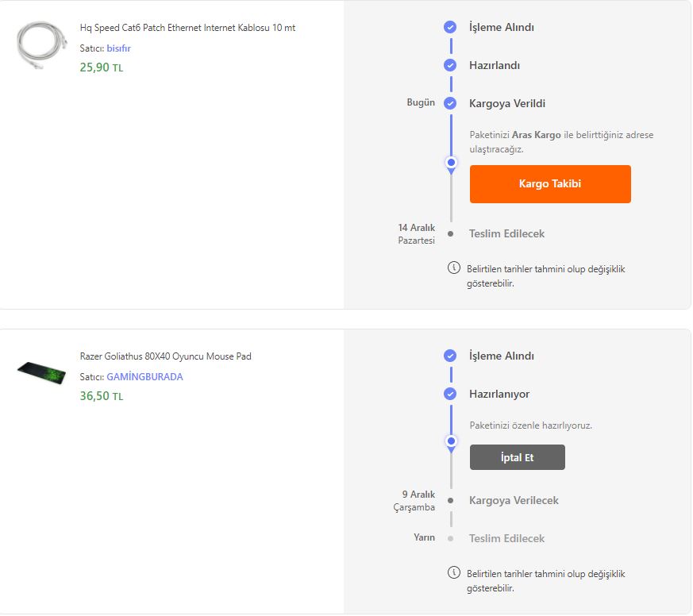Open the bisıfır seller link
This screenshot has width=693, height=616.
[x=119, y=48]
